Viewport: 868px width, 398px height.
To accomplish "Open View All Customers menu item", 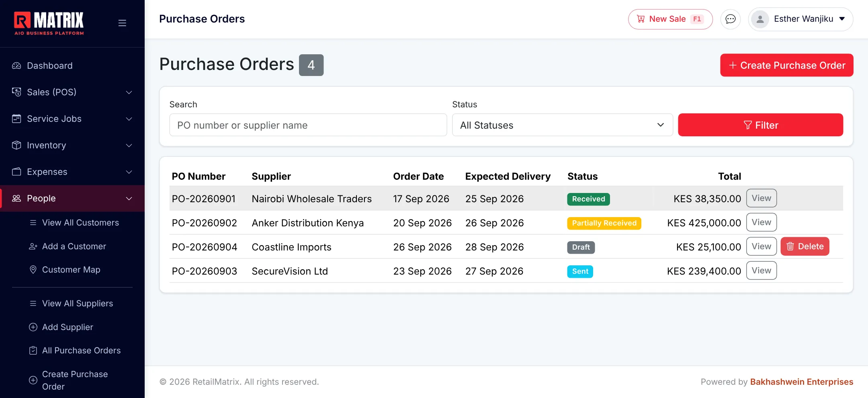I will coord(80,223).
